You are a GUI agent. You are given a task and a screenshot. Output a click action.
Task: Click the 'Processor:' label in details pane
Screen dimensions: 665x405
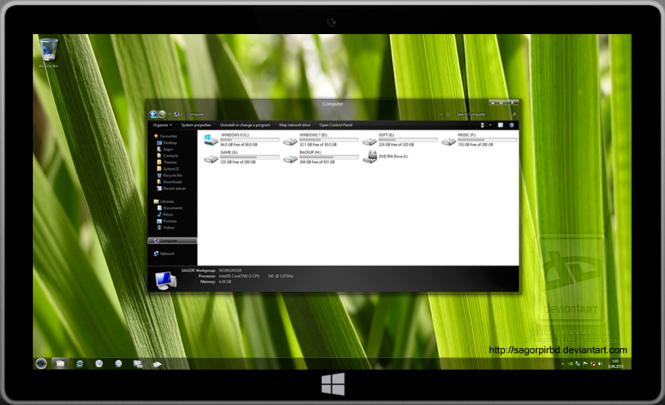click(x=207, y=276)
